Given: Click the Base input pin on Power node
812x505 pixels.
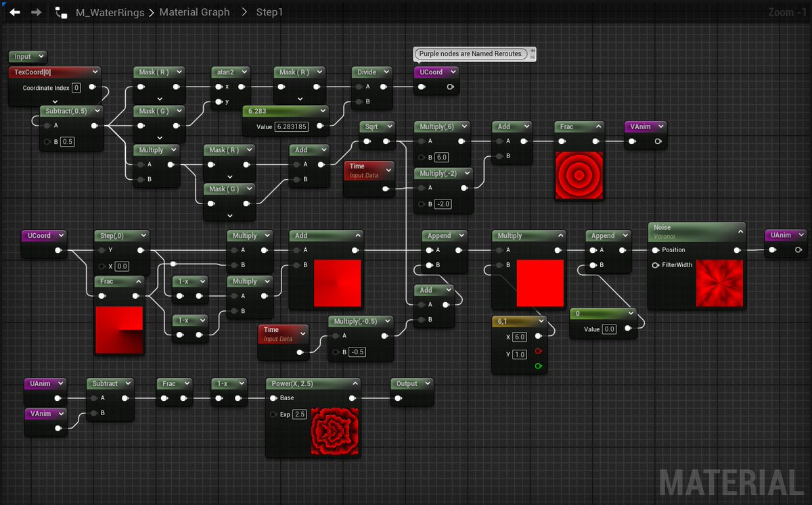Looking at the screenshot, I should pos(273,398).
